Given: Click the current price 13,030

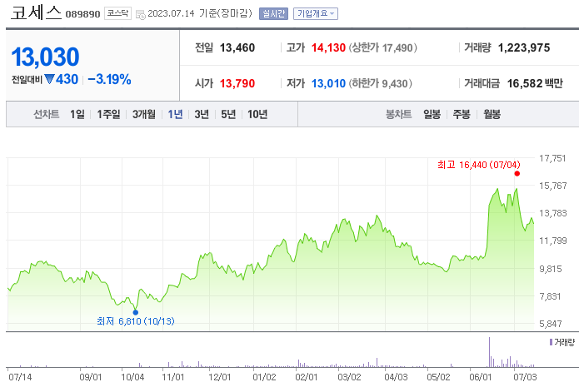Looking at the screenshot, I should (x=46, y=57).
